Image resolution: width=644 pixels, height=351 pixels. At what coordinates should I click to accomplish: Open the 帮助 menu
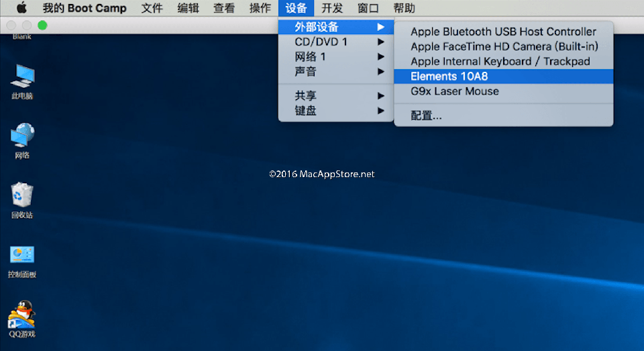click(404, 8)
